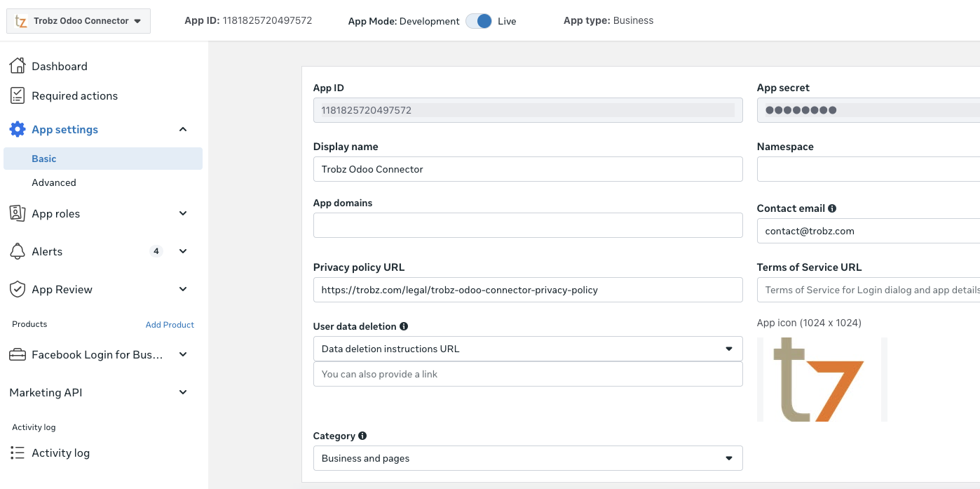This screenshot has width=980, height=489.
Task: Select Basic under App settings
Action: (x=103, y=159)
